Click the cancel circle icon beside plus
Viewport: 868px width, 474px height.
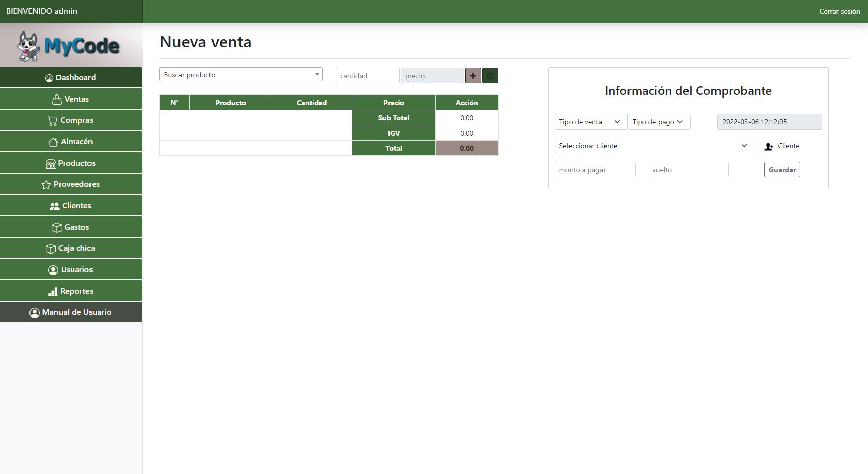490,76
